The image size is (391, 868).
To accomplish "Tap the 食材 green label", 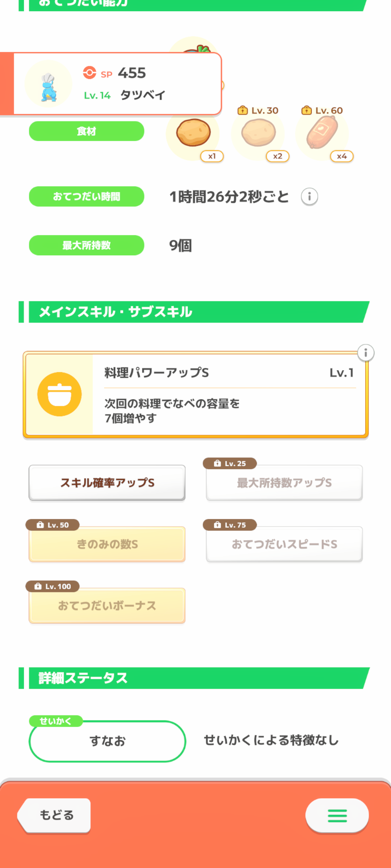I will pos(87,131).
